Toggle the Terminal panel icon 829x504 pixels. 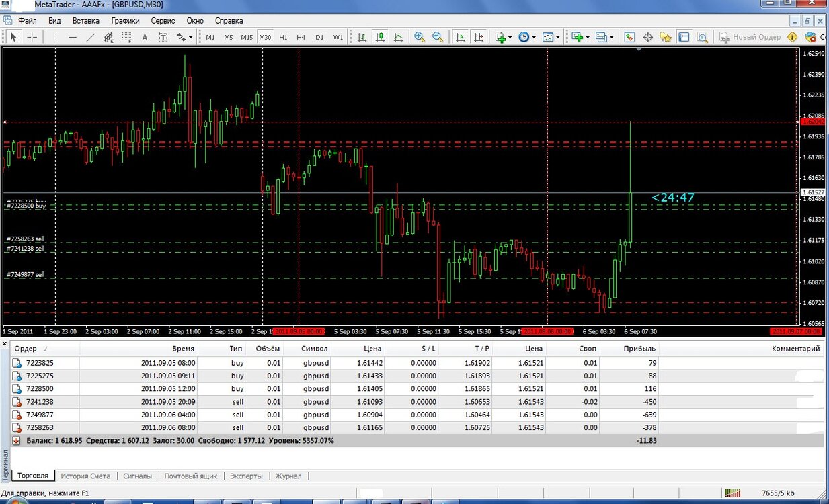tap(684, 37)
